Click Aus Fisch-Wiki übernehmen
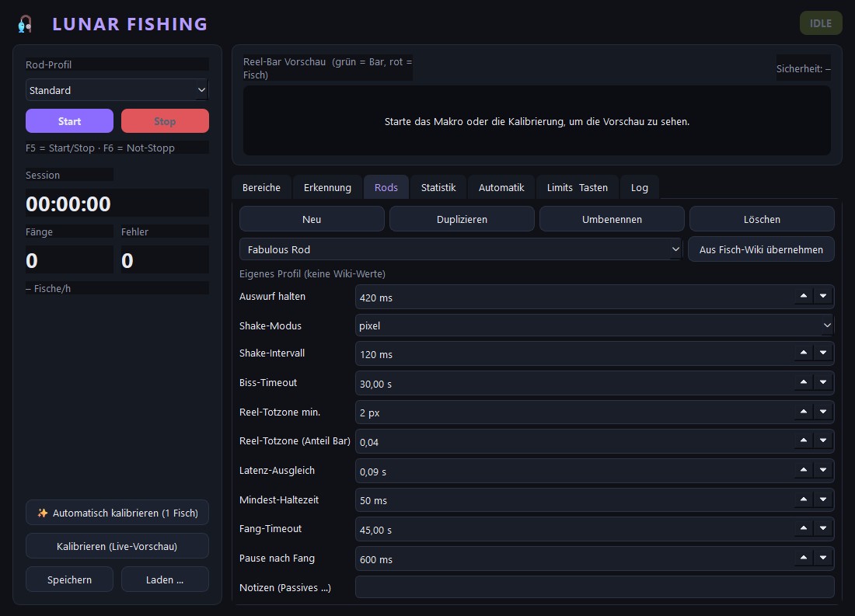 [761, 249]
